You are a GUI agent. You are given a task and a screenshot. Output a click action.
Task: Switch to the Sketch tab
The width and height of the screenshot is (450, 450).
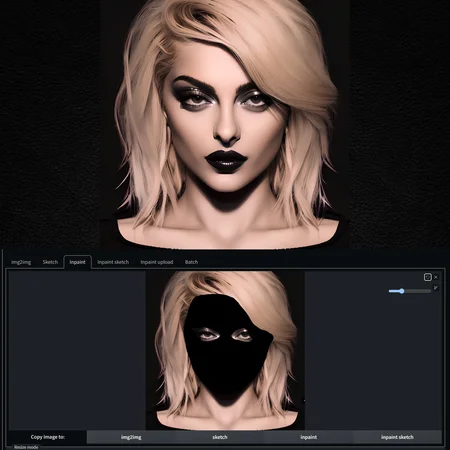[x=50, y=262]
